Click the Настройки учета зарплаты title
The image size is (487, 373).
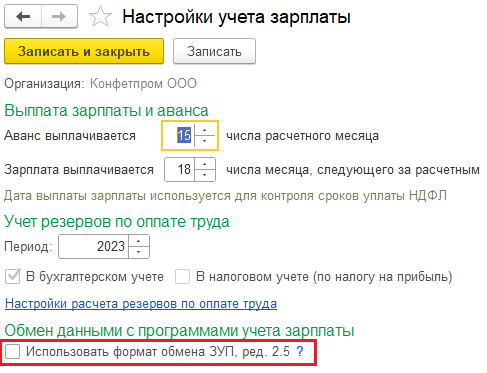tap(237, 17)
